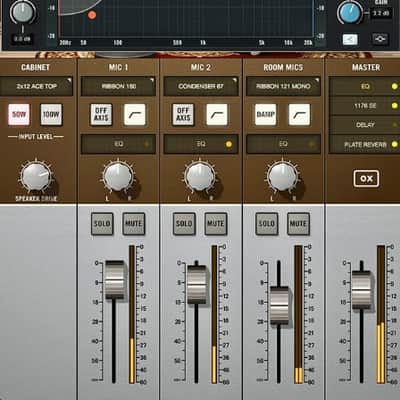The width and height of the screenshot is (400, 400).
Task: Open the Mic 1 EQ editor label
Action: (x=119, y=144)
